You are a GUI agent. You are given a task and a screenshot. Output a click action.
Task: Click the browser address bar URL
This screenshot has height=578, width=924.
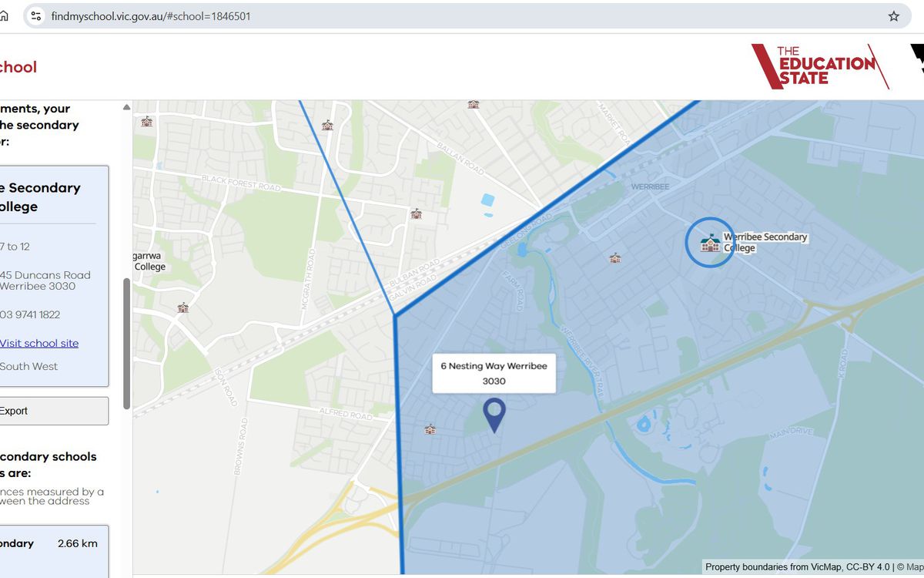(151, 16)
